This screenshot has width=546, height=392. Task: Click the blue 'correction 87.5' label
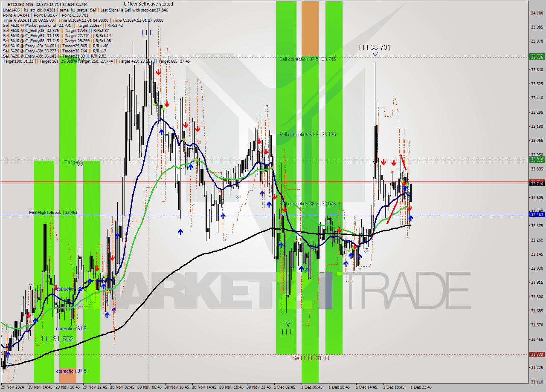coord(71,371)
